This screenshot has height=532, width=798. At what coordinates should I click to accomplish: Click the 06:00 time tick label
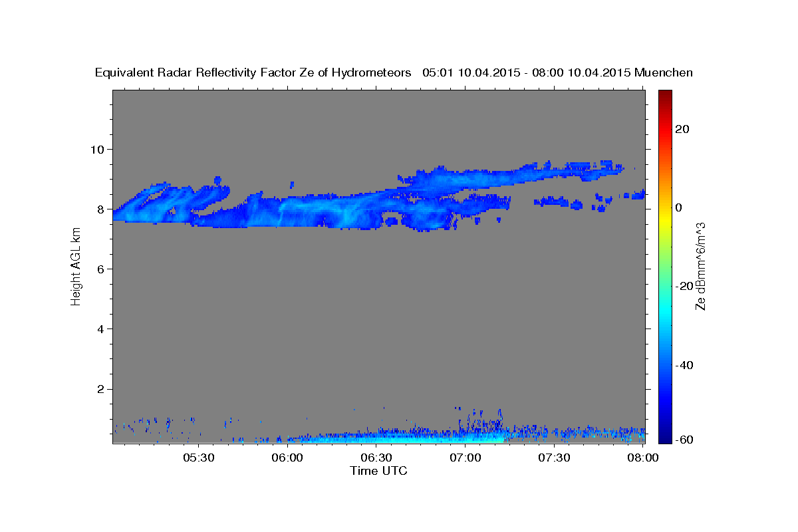pyautogui.click(x=287, y=458)
